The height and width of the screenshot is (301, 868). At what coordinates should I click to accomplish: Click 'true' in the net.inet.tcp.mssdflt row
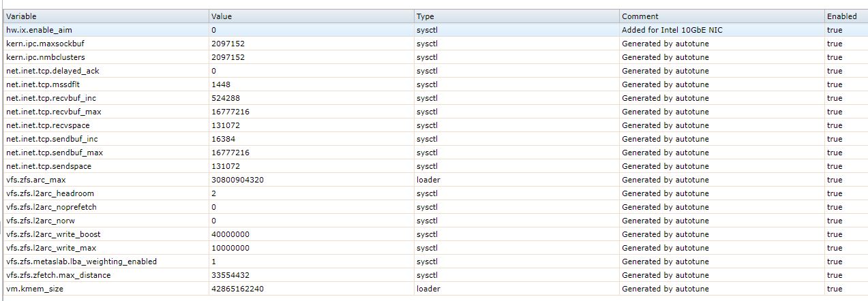pyautogui.click(x=835, y=84)
